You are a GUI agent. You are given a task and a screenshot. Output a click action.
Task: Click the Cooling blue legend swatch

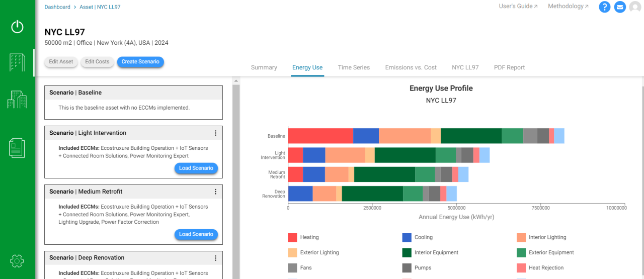click(x=407, y=237)
